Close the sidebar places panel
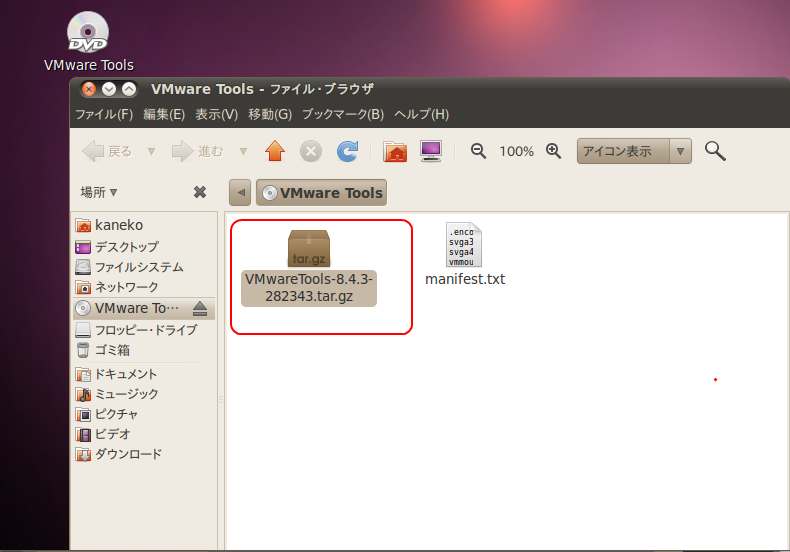790x552 pixels. [x=200, y=192]
